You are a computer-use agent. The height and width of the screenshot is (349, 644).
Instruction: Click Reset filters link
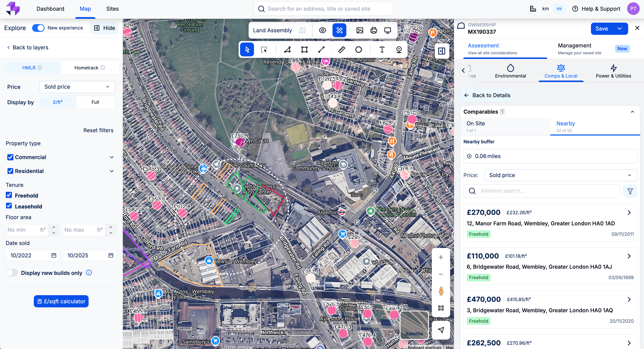[x=98, y=130]
